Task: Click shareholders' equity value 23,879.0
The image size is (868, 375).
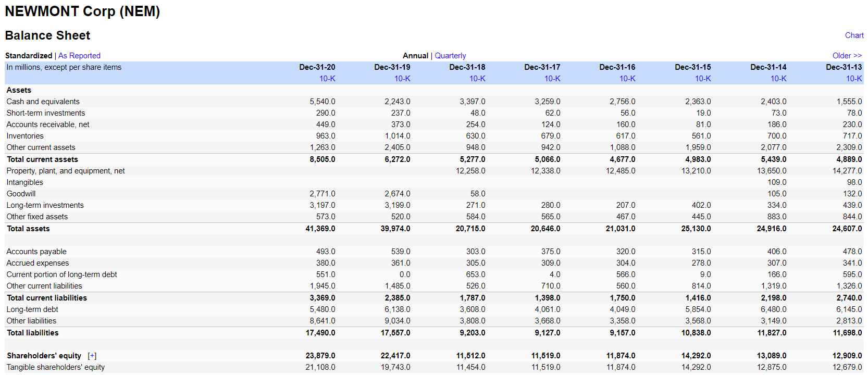Action: (320, 356)
